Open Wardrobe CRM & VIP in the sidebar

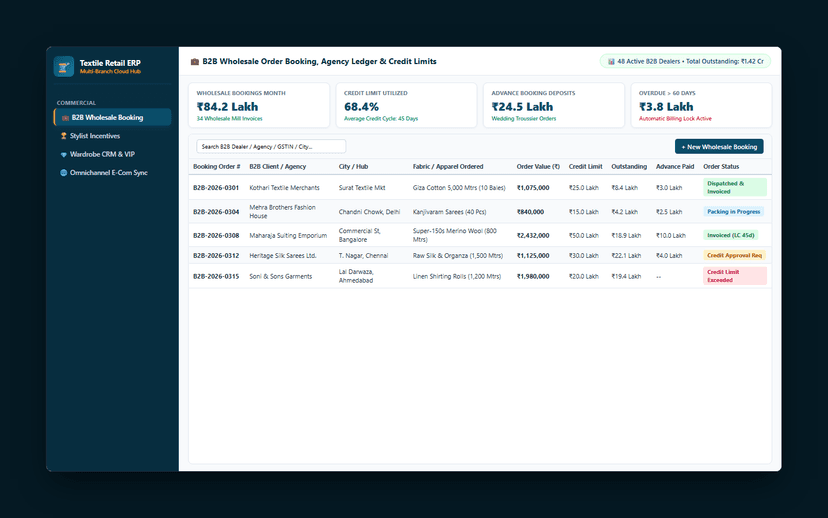(112, 154)
